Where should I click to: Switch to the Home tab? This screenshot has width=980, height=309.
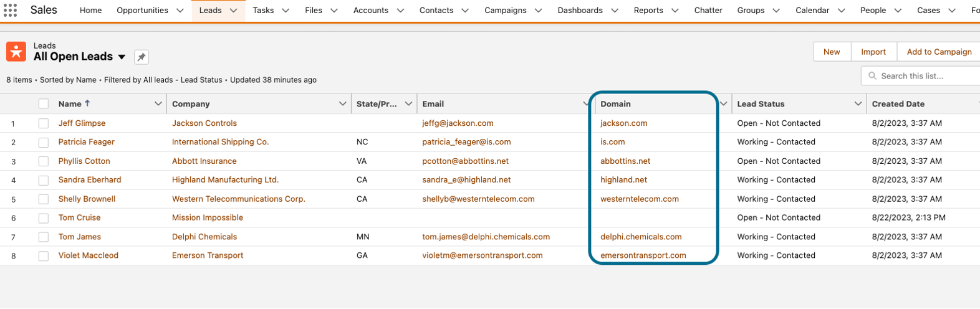[x=90, y=11]
